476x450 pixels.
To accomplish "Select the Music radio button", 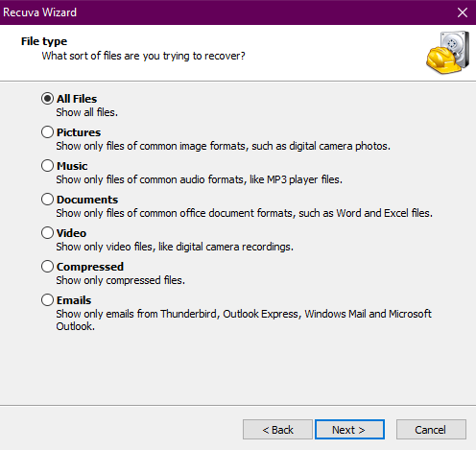I will [47, 166].
